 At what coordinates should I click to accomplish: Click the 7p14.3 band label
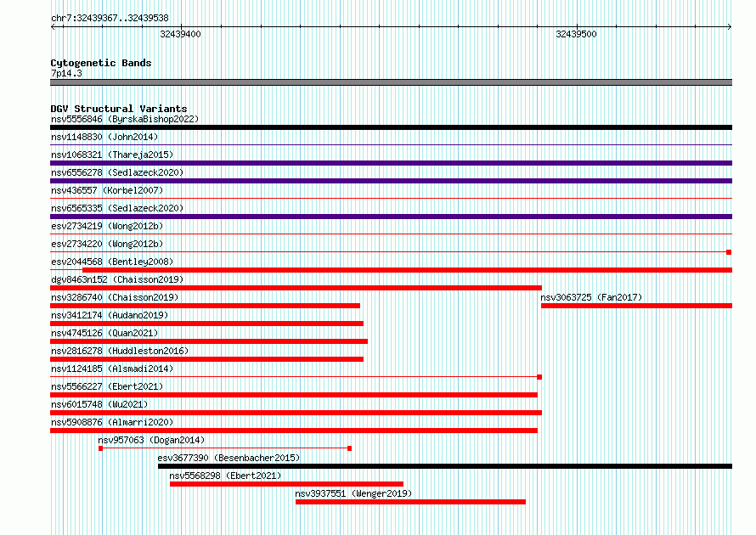66,73
